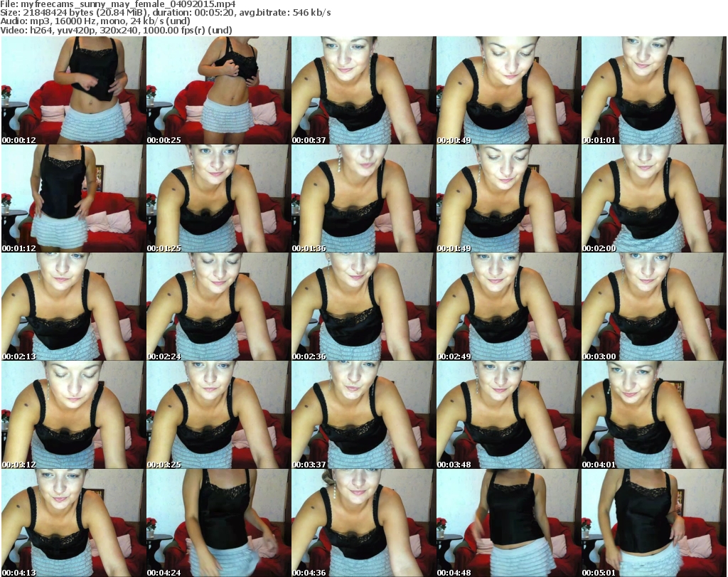The height and width of the screenshot is (577, 728).
Task: Select the thumbnail stamped 00:03:25
Action: click(x=218, y=415)
